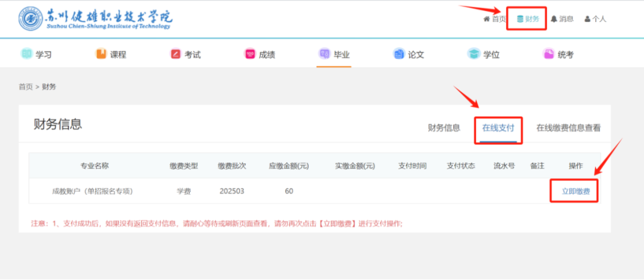Click the 统考 unified exam icon

pyautogui.click(x=549, y=54)
